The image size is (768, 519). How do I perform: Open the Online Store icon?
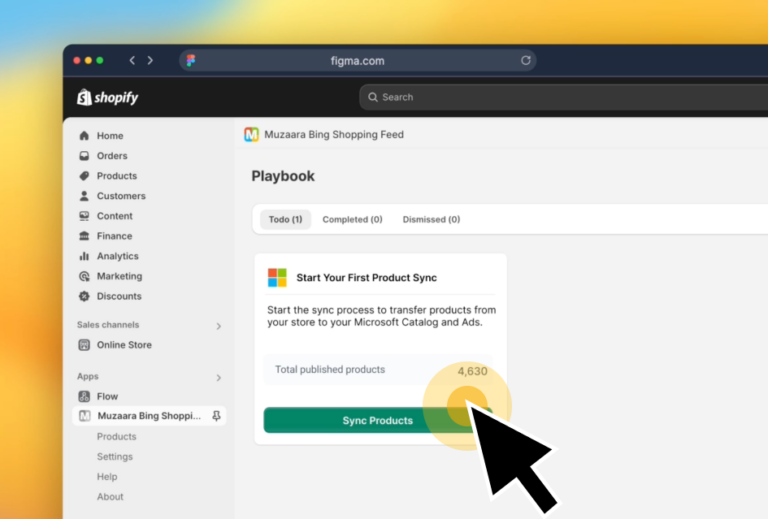(84, 345)
